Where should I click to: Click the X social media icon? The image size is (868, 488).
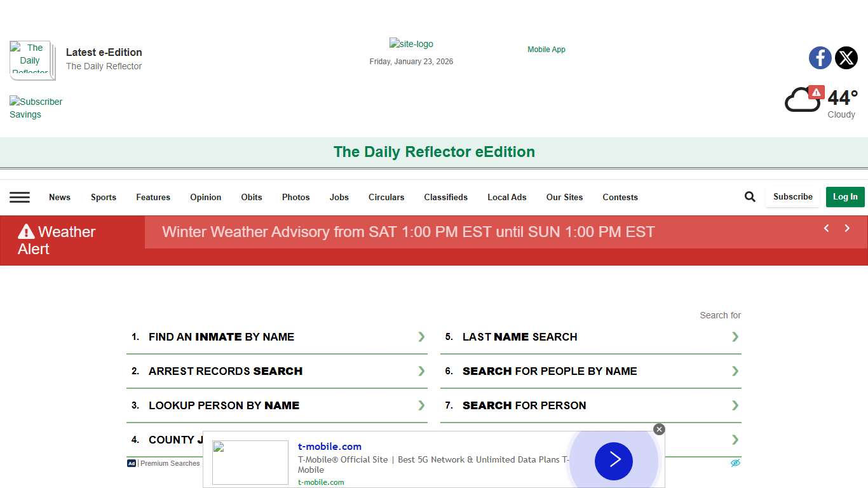pos(846,58)
